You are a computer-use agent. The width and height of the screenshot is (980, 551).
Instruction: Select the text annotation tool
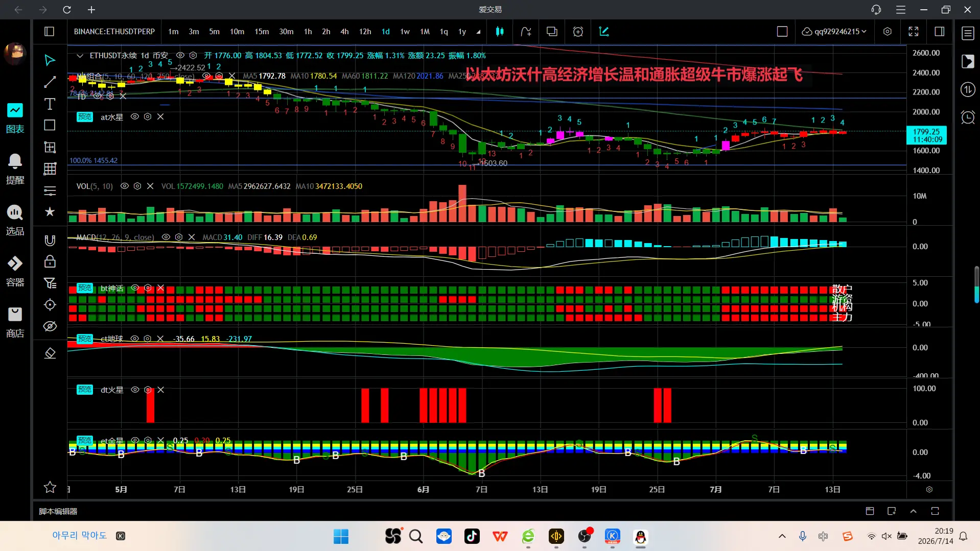click(x=50, y=104)
